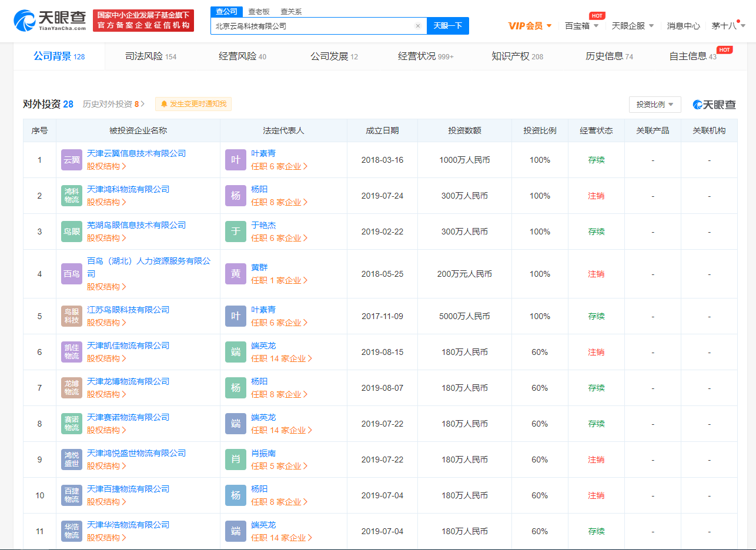756x550 pixels.
Task: Open legal representative 肖振南 profile
Action: point(263,453)
